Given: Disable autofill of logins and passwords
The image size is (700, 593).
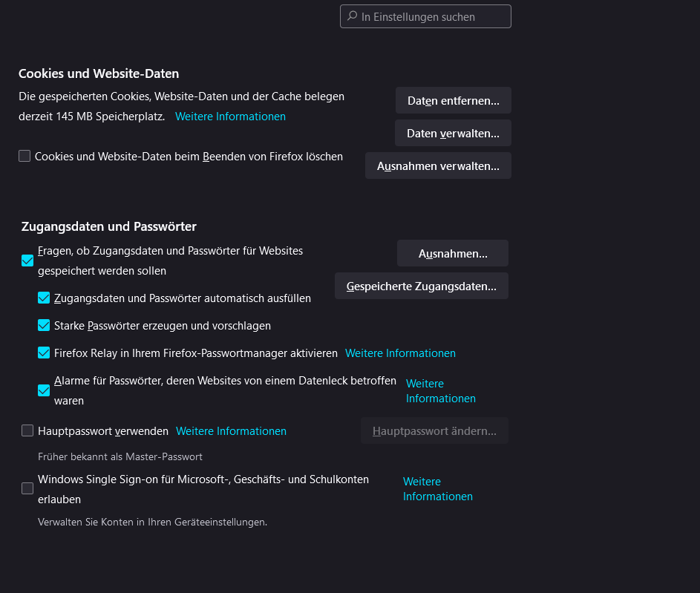Looking at the screenshot, I should point(44,298).
